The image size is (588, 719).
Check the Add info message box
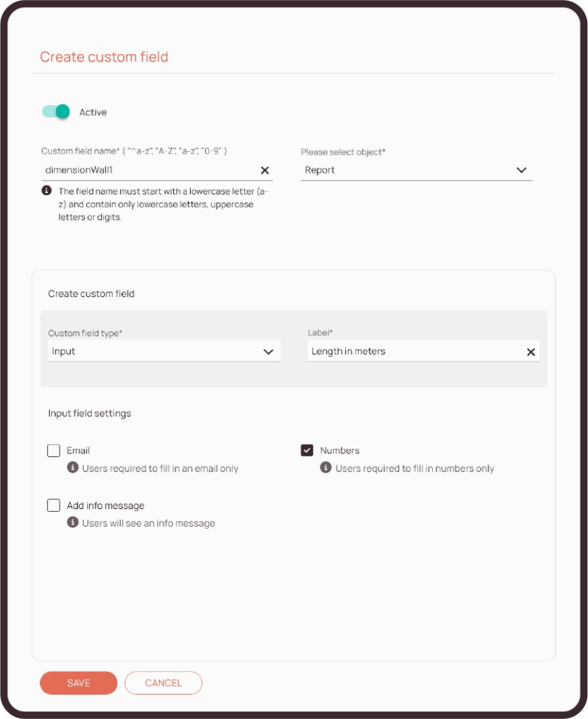(54, 506)
